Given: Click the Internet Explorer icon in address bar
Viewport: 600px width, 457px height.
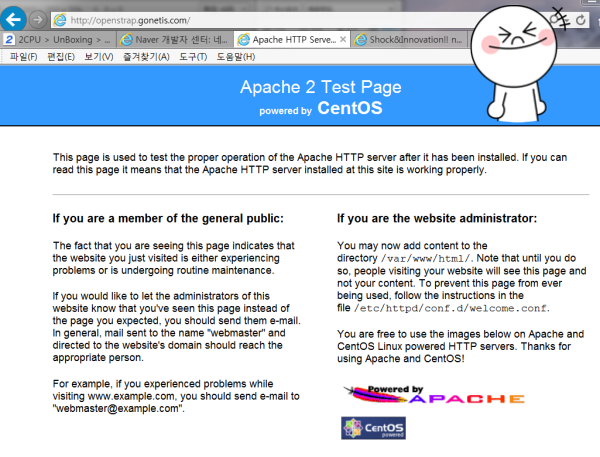Looking at the screenshot, I should [60, 20].
